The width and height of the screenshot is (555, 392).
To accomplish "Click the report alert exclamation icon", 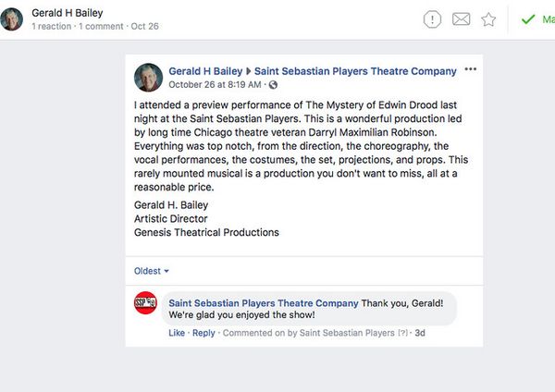I will [x=432, y=18].
